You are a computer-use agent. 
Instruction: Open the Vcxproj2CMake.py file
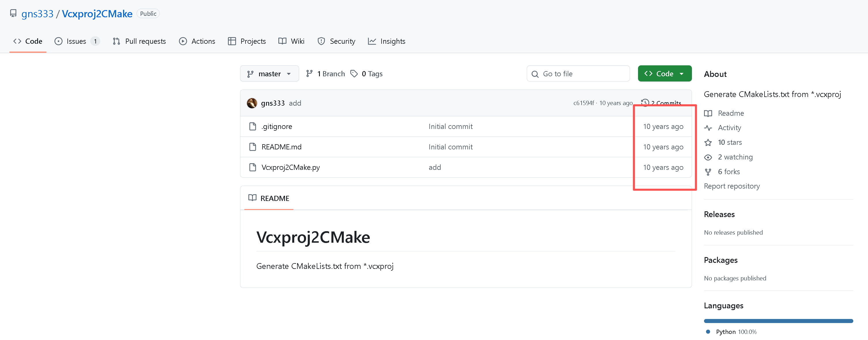(290, 167)
